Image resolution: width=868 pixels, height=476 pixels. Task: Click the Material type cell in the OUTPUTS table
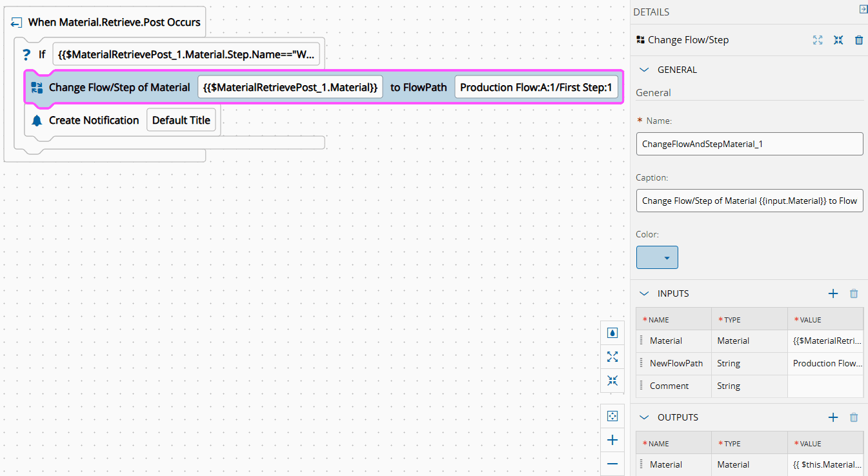750,464
